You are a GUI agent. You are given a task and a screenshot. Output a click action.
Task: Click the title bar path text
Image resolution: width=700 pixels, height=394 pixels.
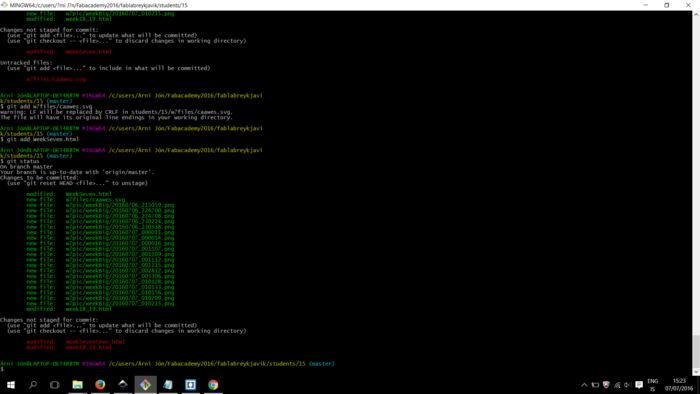click(99, 5)
